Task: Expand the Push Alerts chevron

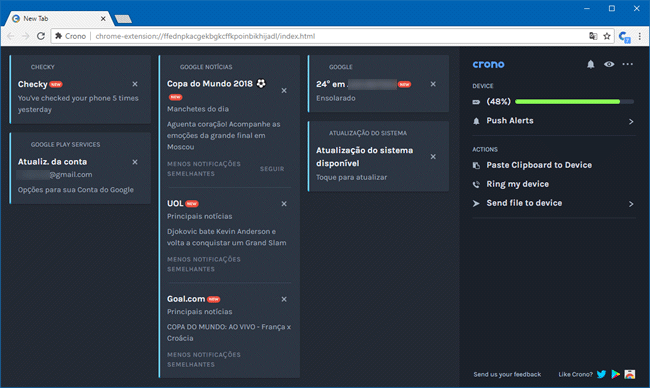Action: [631, 121]
